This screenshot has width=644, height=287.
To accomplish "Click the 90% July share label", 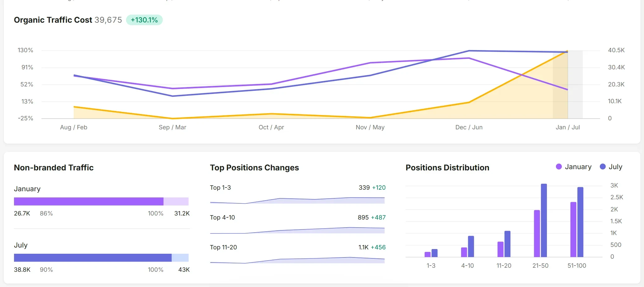I will click(46, 270).
